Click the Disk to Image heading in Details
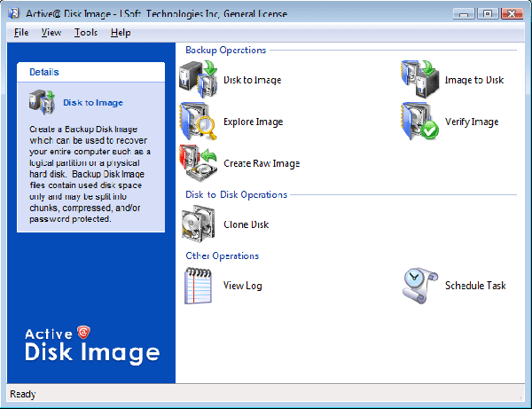Screen dimensions: 532x409 point(93,103)
